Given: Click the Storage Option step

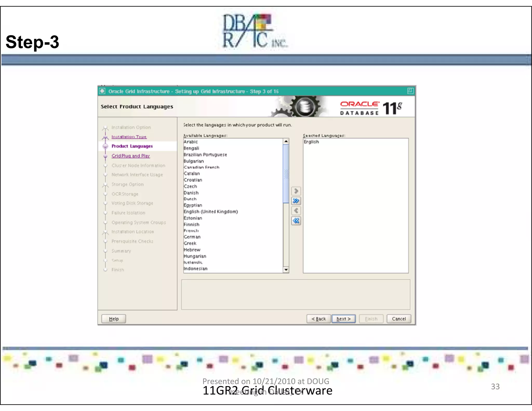Looking at the screenshot, I should 128,184.
